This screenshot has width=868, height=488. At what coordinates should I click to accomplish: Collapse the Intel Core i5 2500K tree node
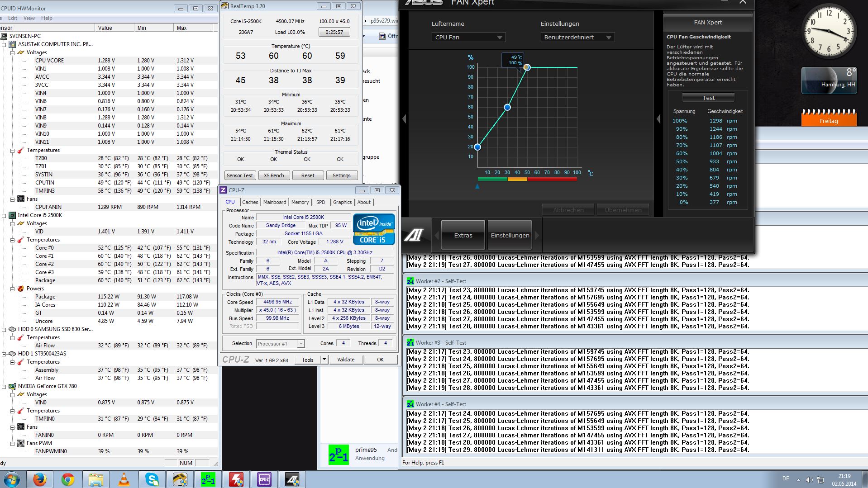(4, 215)
